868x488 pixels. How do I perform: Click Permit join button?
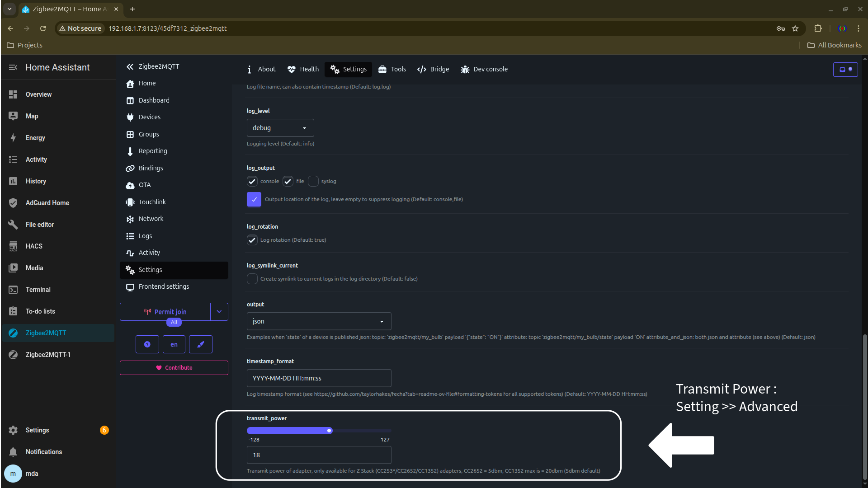[x=165, y=312]
